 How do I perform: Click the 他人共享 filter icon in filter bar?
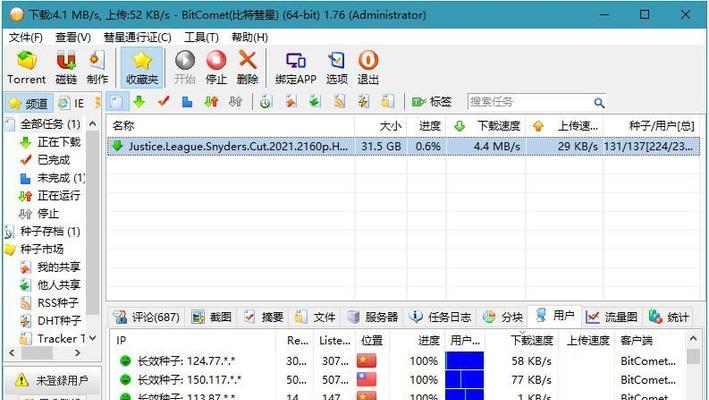pyautogui.click(x=315, y=102)
